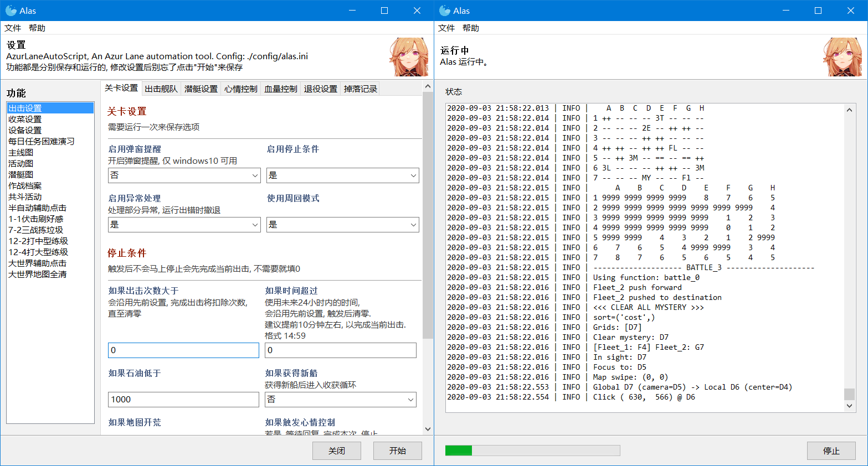
Task: Switch to the 出击舰队 tab
Action: click(x=161, y=88)
